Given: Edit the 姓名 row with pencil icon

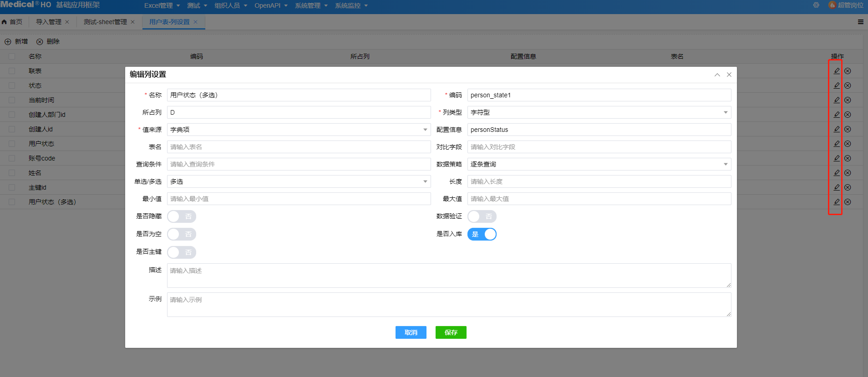Looking at the screenshot, I should 837,173.
